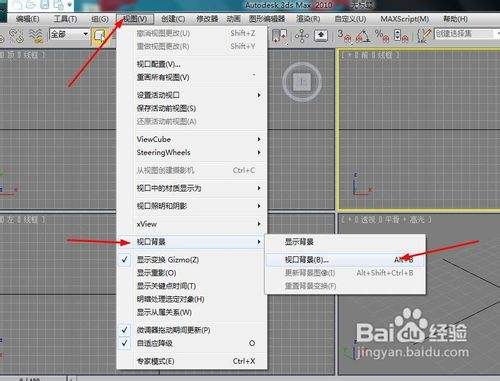Open Edit Named Selection Sets icon
500x381 pixels.
coord(423,35)
